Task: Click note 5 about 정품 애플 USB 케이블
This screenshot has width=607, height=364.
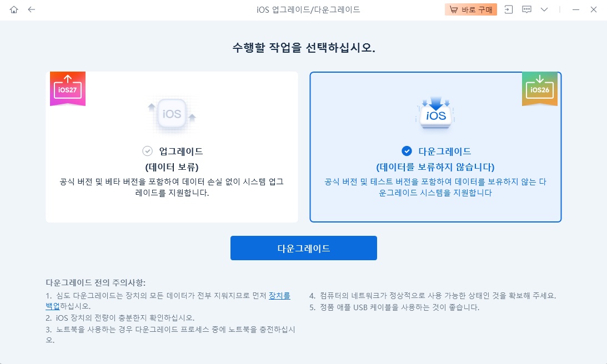Action: click(x=394, y=307)
